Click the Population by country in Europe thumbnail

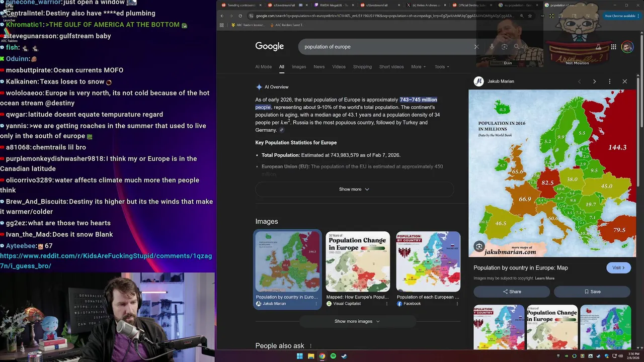click(287, 262)
